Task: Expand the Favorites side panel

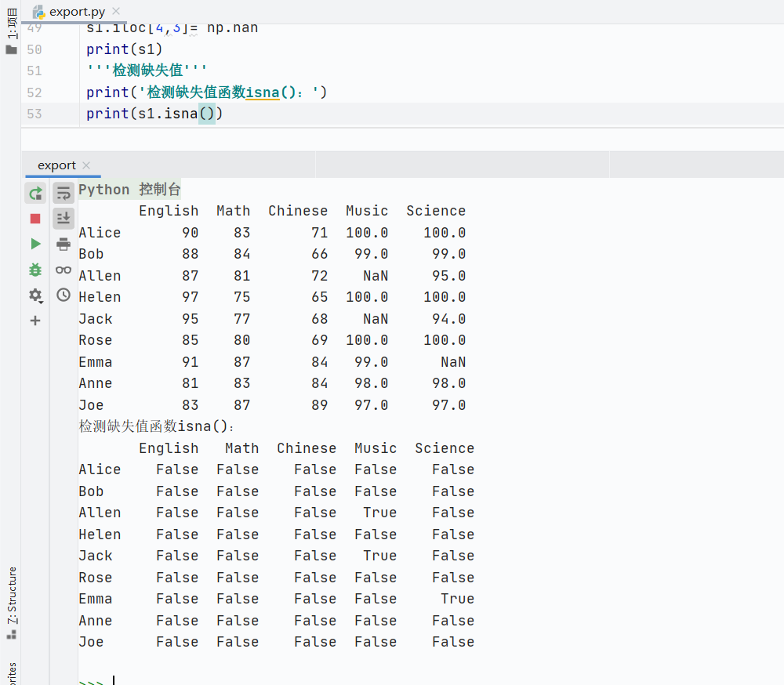Action: [11, 674]
